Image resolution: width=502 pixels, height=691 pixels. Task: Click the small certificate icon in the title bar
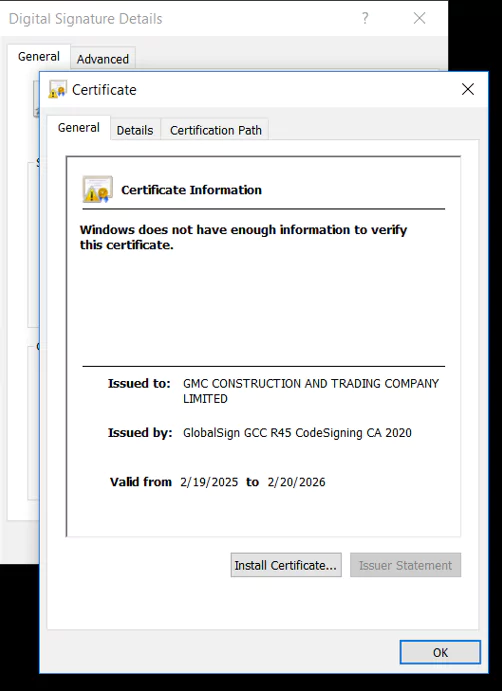pyautogui.click(x=58, y=89)
